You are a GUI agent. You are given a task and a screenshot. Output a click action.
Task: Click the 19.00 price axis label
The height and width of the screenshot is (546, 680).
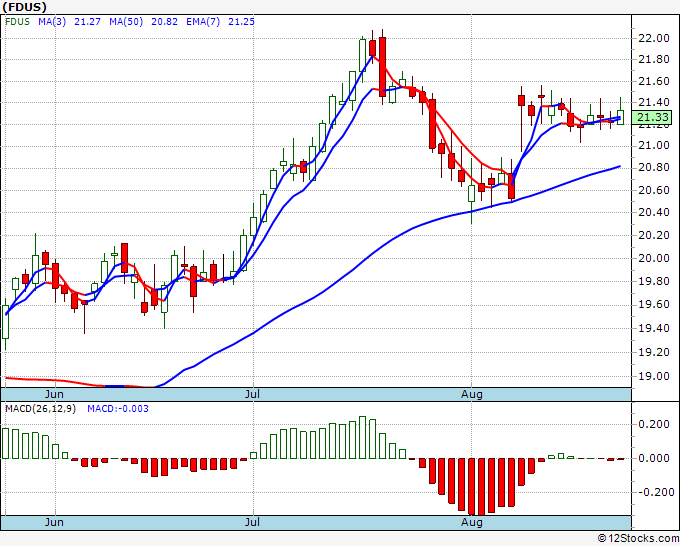[x=654, y=376]
